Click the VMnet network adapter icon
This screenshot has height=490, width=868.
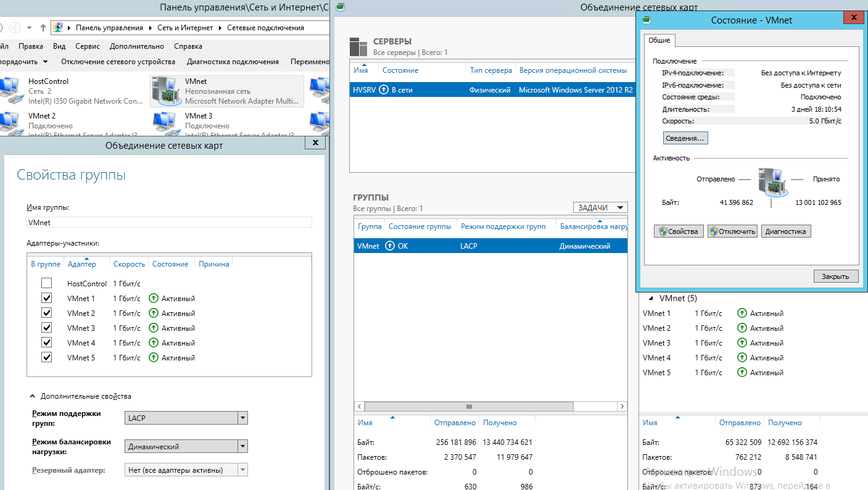(x=165, y=91)
